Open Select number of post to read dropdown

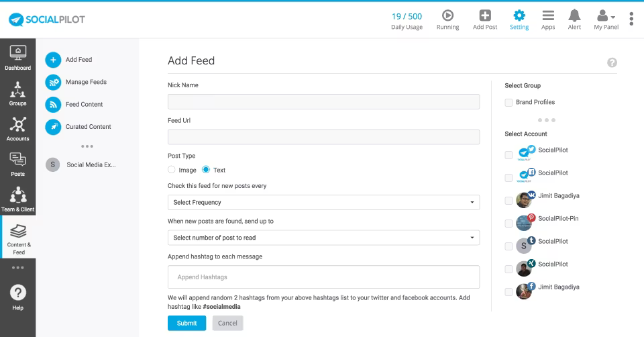tap(323, 238)
